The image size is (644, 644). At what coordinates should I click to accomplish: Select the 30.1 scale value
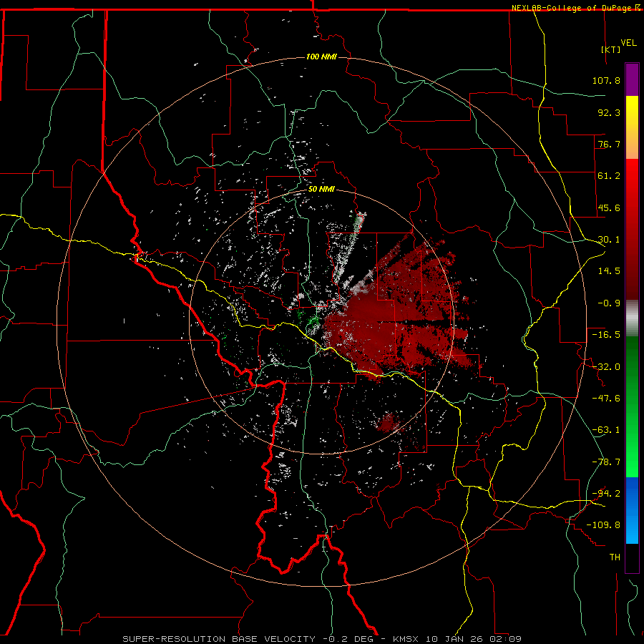click(609, 240)
